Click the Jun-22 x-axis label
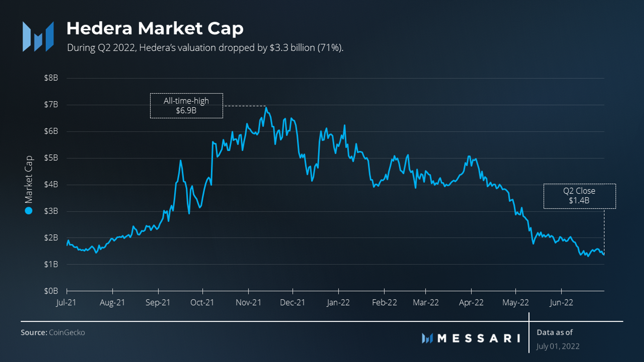The width and height of the screenshot is (644, 362). click(x=561, y=303)
